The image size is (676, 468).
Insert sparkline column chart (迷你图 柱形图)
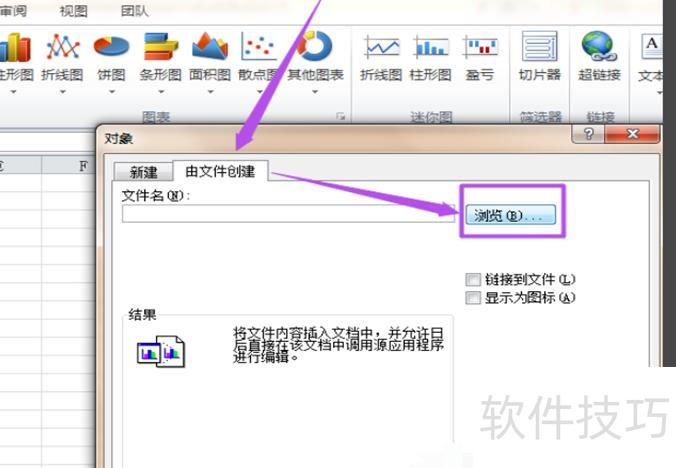[431, 47]
